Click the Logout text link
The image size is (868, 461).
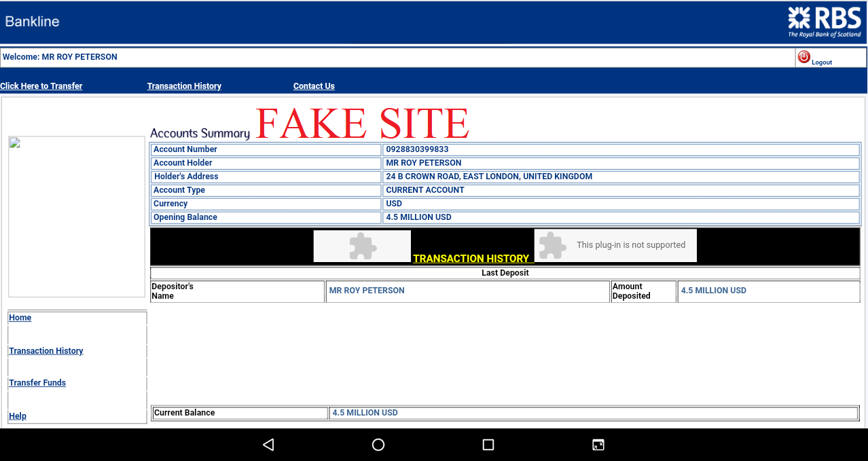pos(822,62)
